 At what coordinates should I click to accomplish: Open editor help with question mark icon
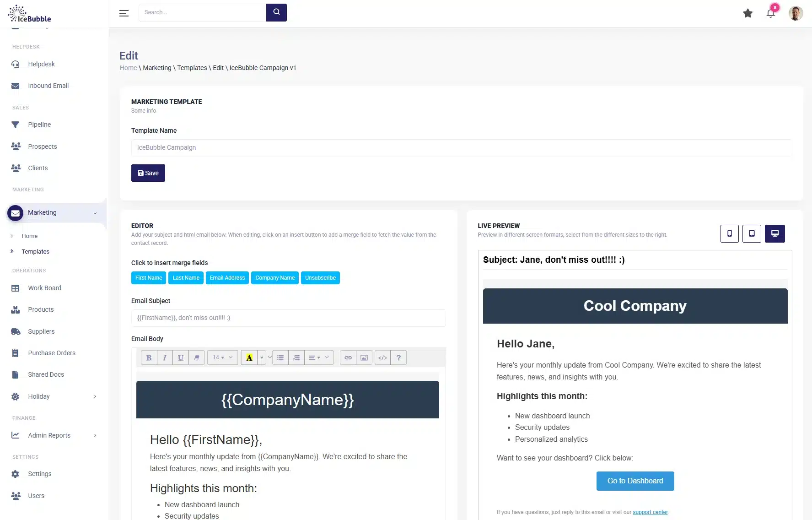pyautogui.click(x=398, y=357)
